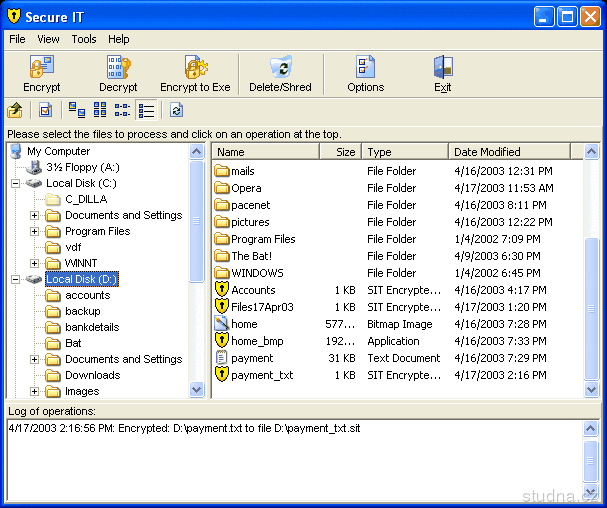Open the Options dialog from the toolbar
The height and width of the screenshot is (508, 607).
(365, 69)
